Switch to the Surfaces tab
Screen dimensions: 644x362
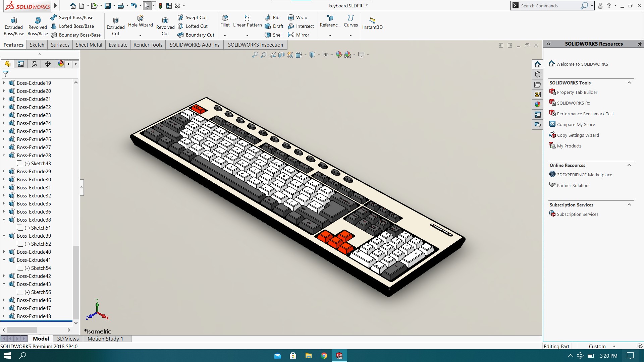60,45
